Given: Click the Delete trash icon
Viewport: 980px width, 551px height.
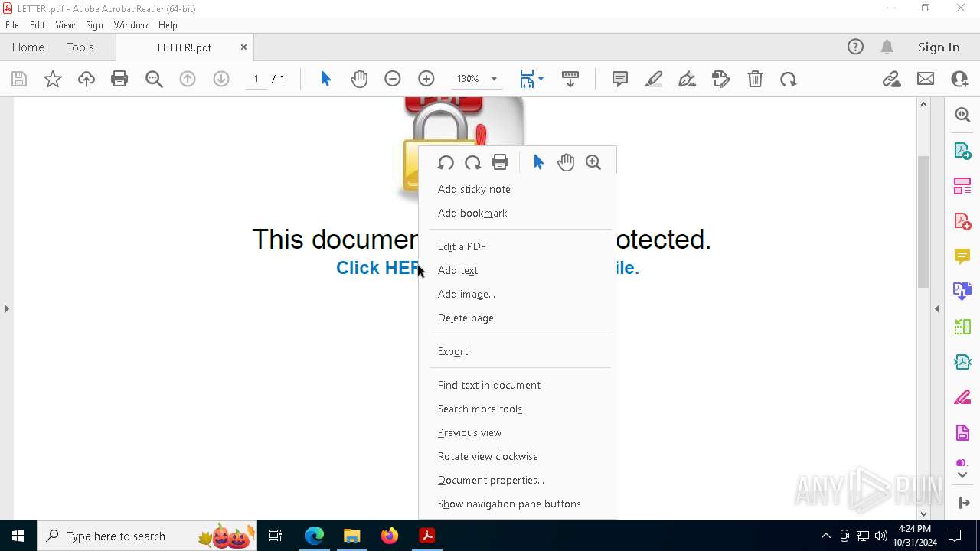Looking at the screenshot, I should (755, 79).
